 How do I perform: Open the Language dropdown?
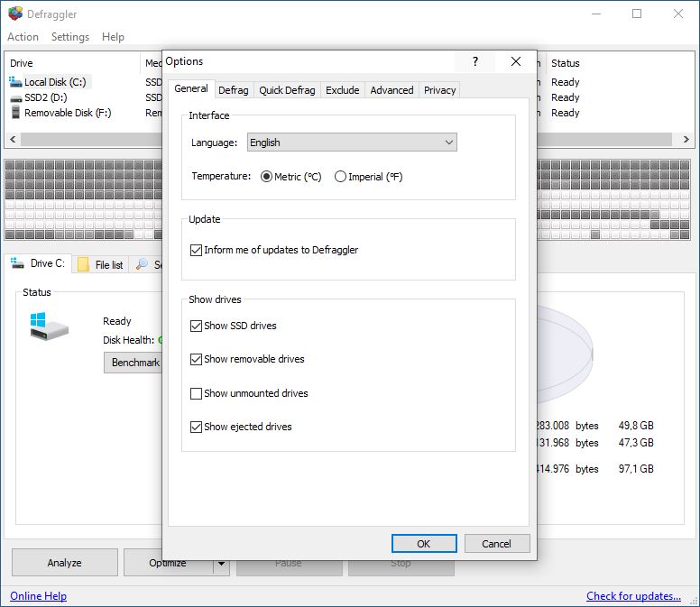(x=352, y=143)
